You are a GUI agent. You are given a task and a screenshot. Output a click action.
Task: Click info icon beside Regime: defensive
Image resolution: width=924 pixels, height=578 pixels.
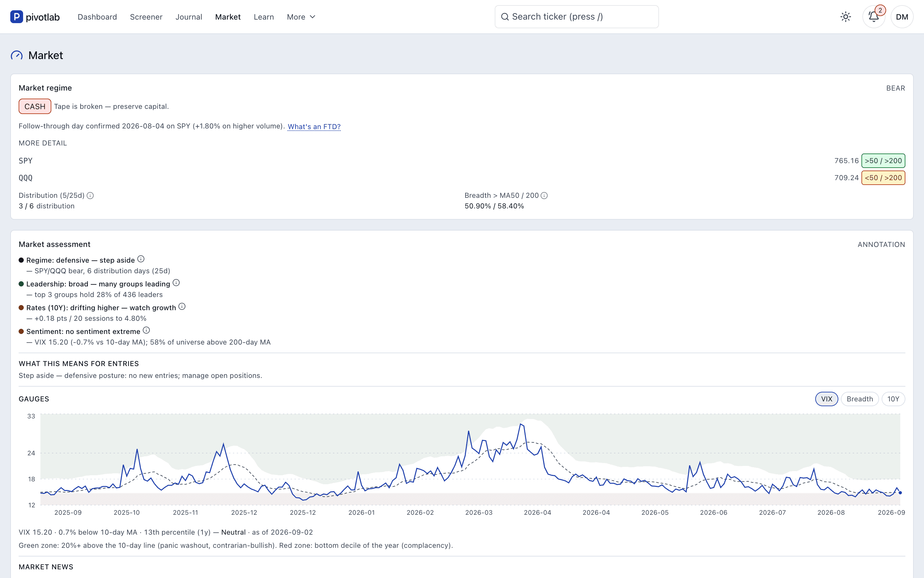pos(141,259)
